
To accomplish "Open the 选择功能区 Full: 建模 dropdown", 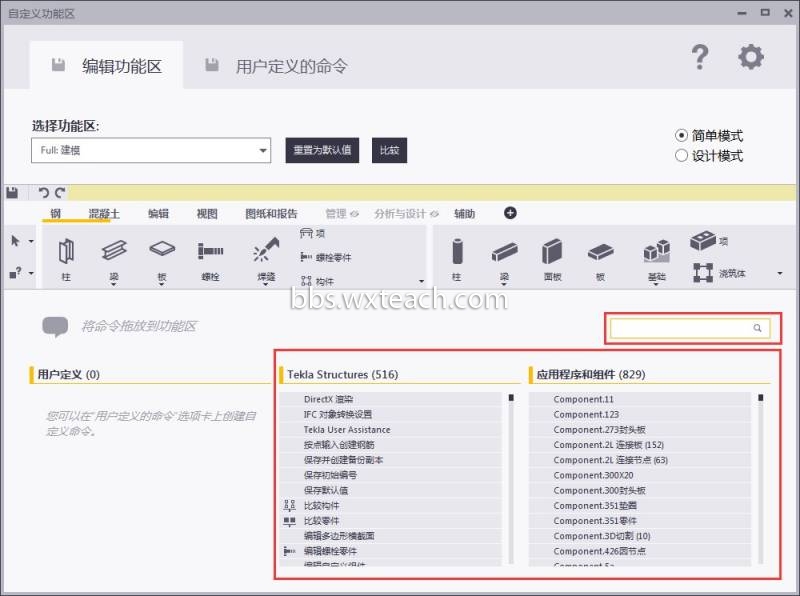I will pyautogui.click(x=151, y=150).
